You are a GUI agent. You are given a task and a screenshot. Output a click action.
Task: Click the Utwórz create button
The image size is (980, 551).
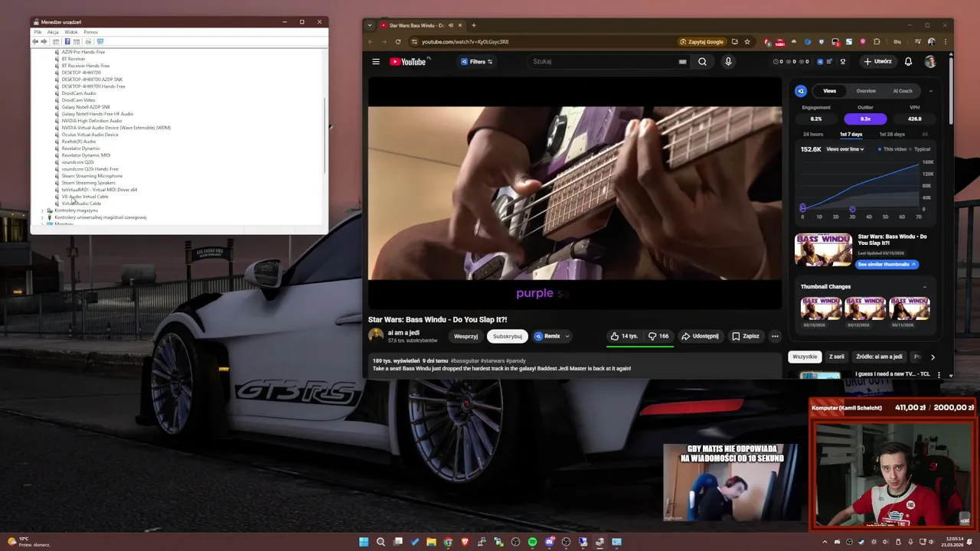(x=877, y=61)
